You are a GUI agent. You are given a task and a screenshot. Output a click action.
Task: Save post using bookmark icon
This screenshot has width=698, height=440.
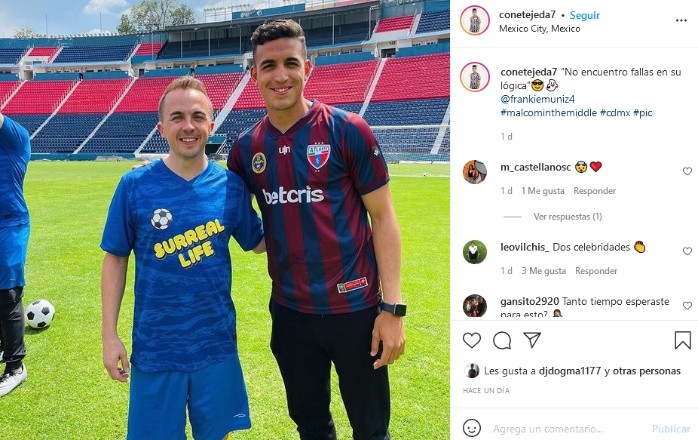point(682,340)
